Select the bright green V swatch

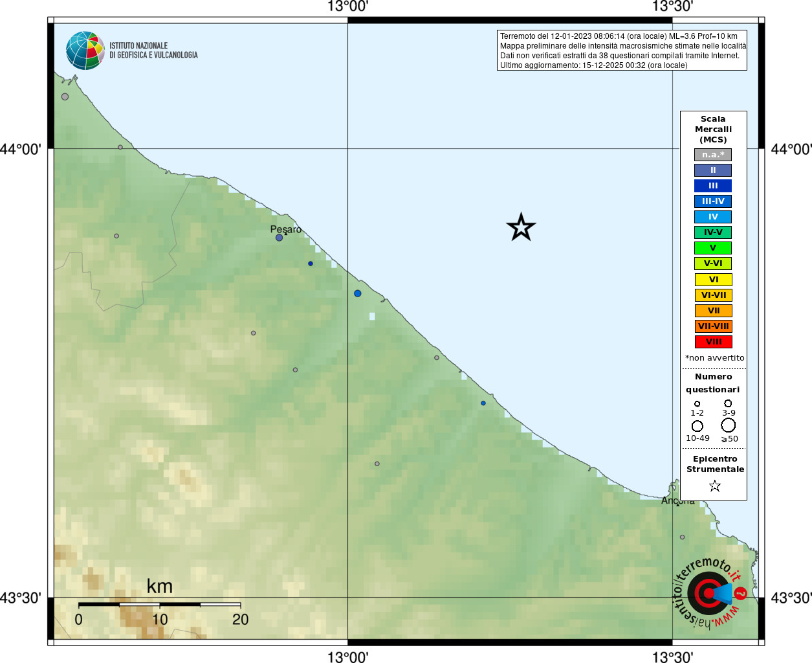coord(713,248)
